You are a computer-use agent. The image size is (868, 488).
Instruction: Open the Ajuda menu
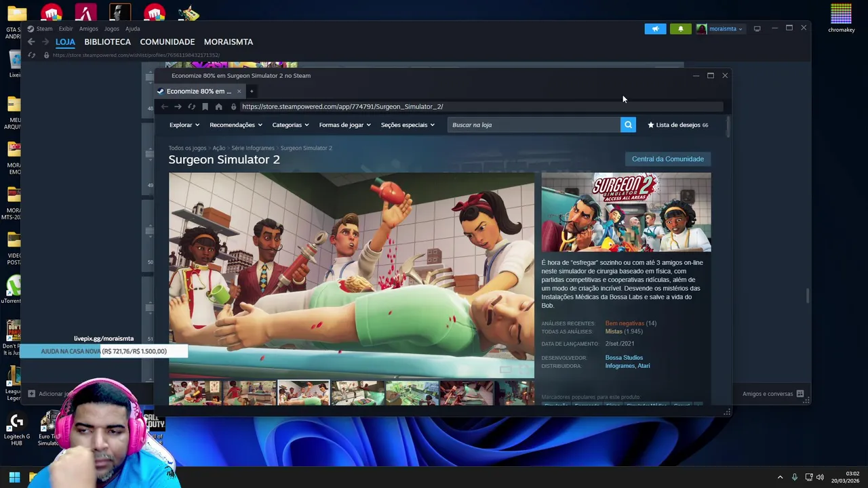(133, 28)
